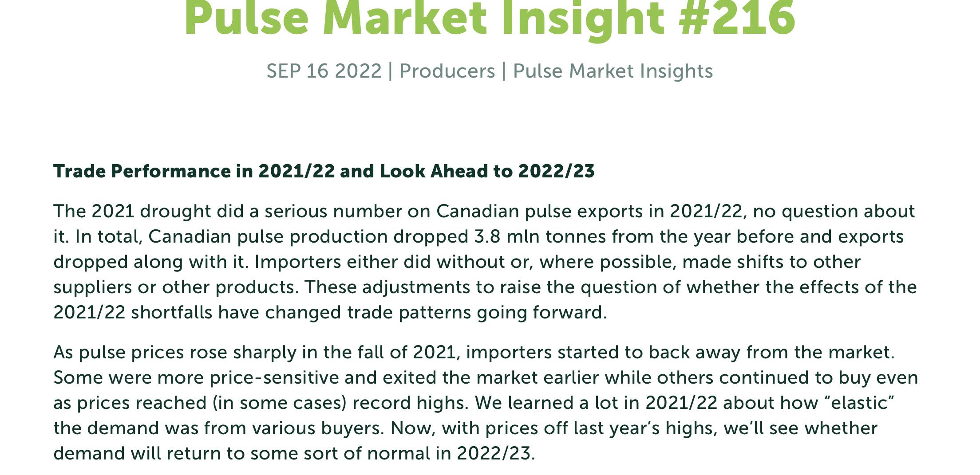Click the SEP 16 2022 publication date
The width and height of the screenshot is (980, 475).
click(x=324, y=71)
